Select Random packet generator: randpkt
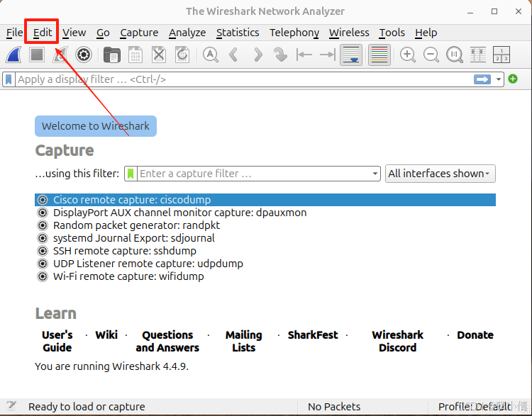The height and width of the screenshot is (416, 532). coord(265,225)
